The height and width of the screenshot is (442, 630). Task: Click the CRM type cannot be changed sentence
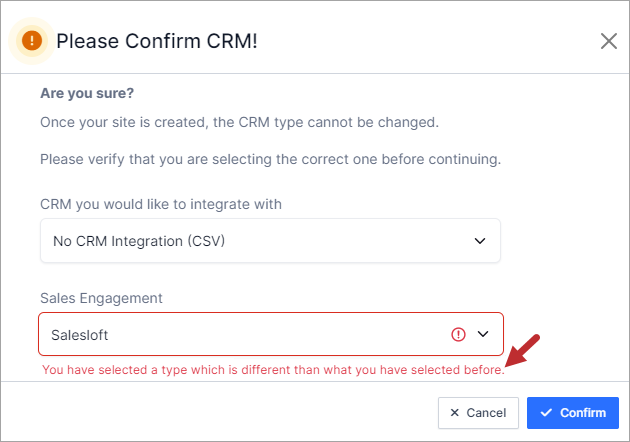239,122
